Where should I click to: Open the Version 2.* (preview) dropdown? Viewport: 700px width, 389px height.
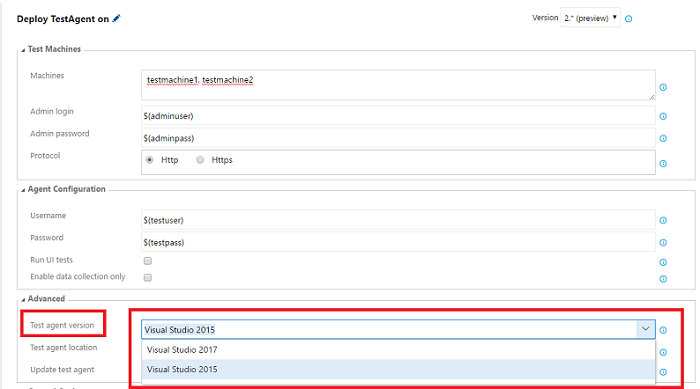[590, 18]
